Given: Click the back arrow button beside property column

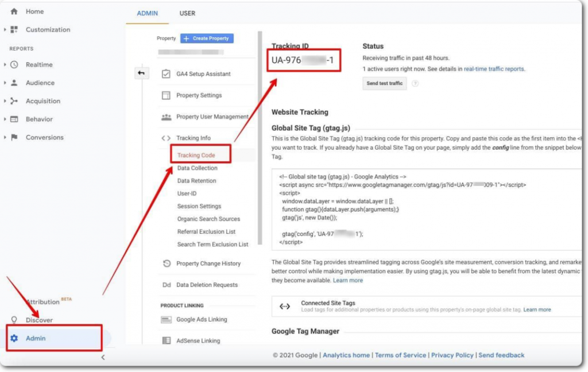Looking at the screenshot, I should click(x=141, y=73).
